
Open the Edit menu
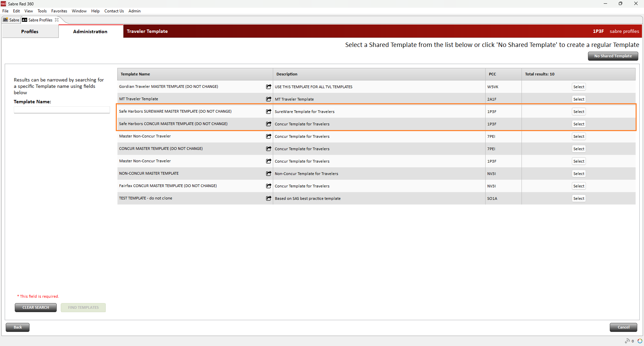pos(16,11)
